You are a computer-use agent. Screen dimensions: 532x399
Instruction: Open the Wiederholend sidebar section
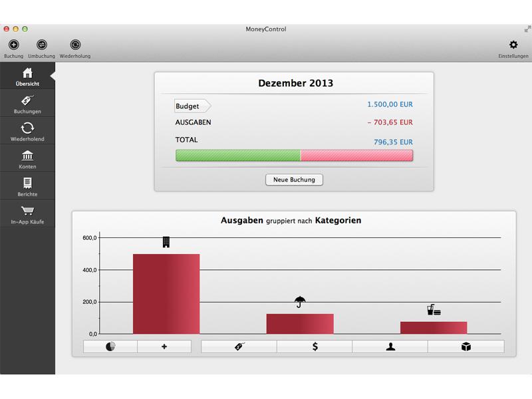27,131
